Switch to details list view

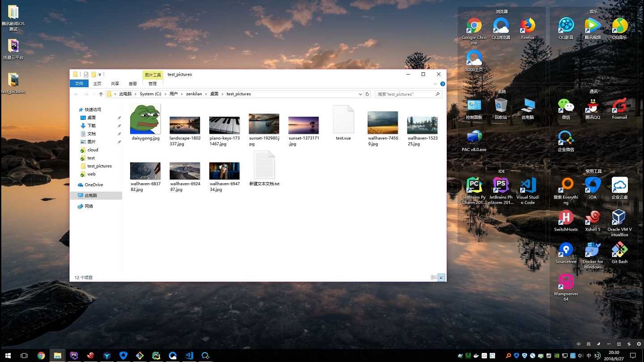coord(434,277)
